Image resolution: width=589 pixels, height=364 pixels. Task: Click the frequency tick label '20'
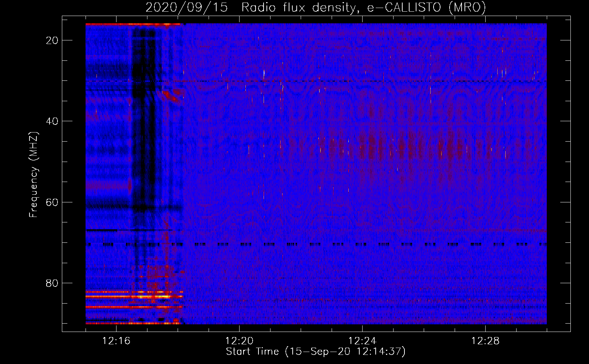click(52, 40)
